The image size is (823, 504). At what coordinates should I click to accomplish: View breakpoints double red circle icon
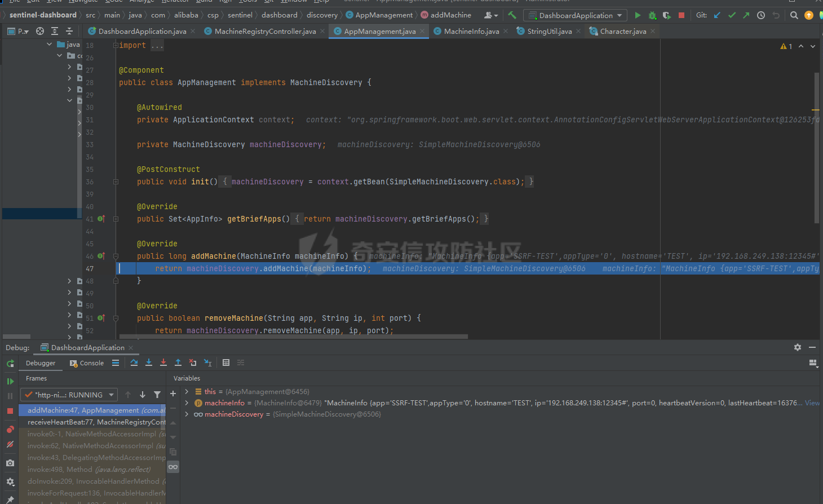pyautogui.click(x=10, y=430)
